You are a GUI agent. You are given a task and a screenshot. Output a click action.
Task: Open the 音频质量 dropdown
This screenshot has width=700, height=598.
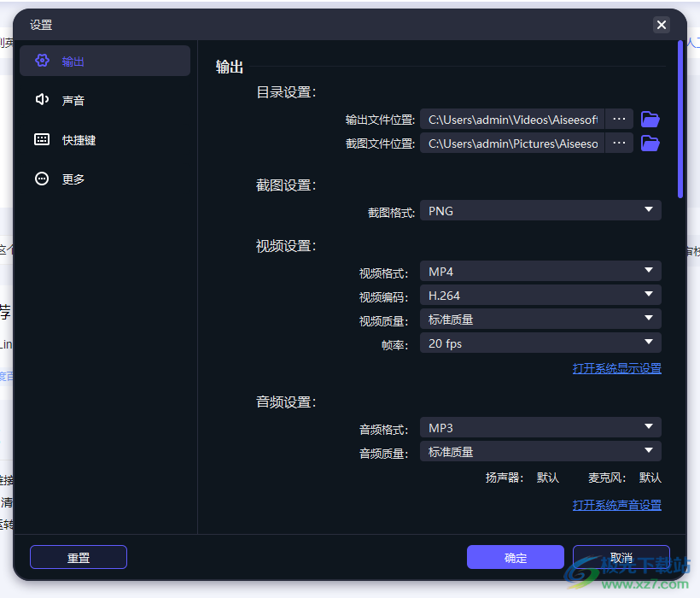click(x=540, y=451)
